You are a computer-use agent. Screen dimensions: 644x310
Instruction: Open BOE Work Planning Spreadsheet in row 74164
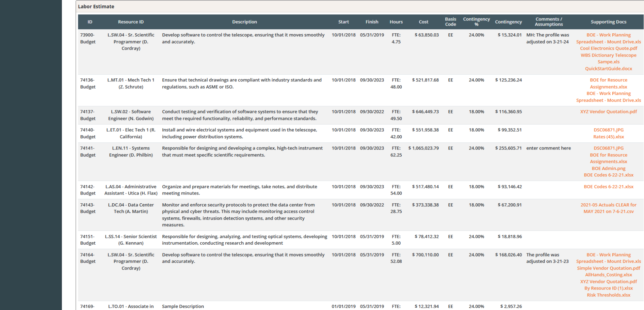[608, 258]
